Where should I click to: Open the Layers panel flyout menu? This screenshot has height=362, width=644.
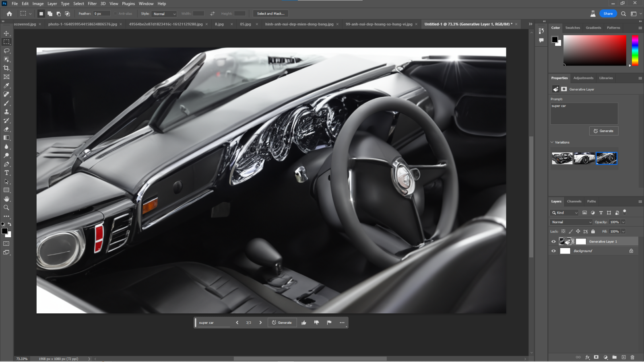[640, 202]
